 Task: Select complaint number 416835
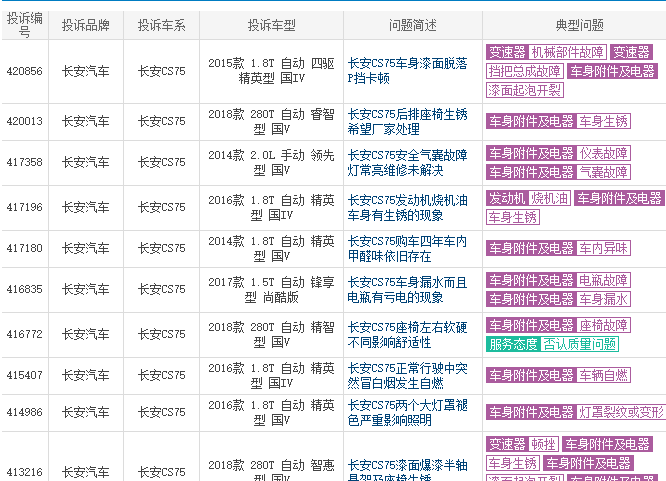[x=25, y=289]
